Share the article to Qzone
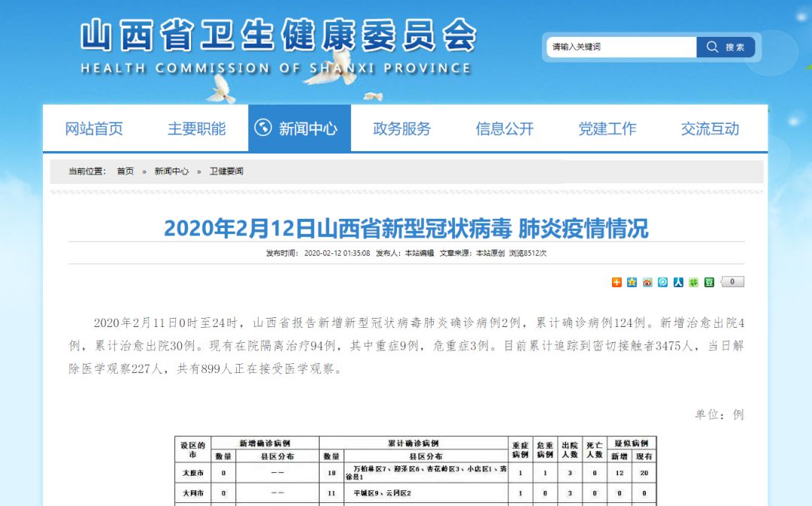The height and width of the screenshot is (506, 812). tap(632, 281)
